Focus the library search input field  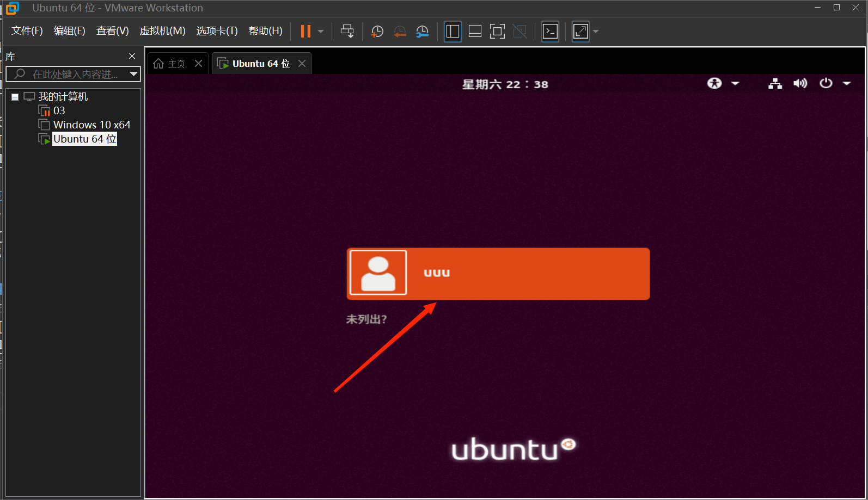(x=68, y=74)
